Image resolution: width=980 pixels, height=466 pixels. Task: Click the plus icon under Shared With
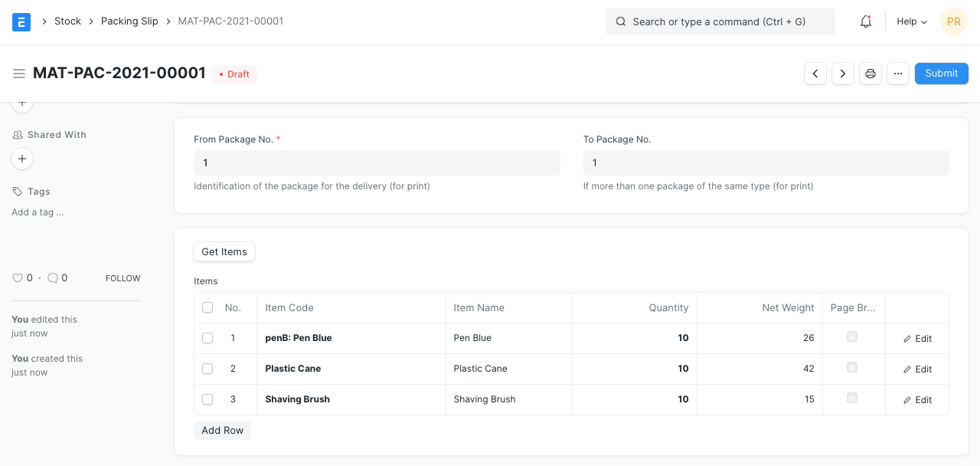(22, 159)
